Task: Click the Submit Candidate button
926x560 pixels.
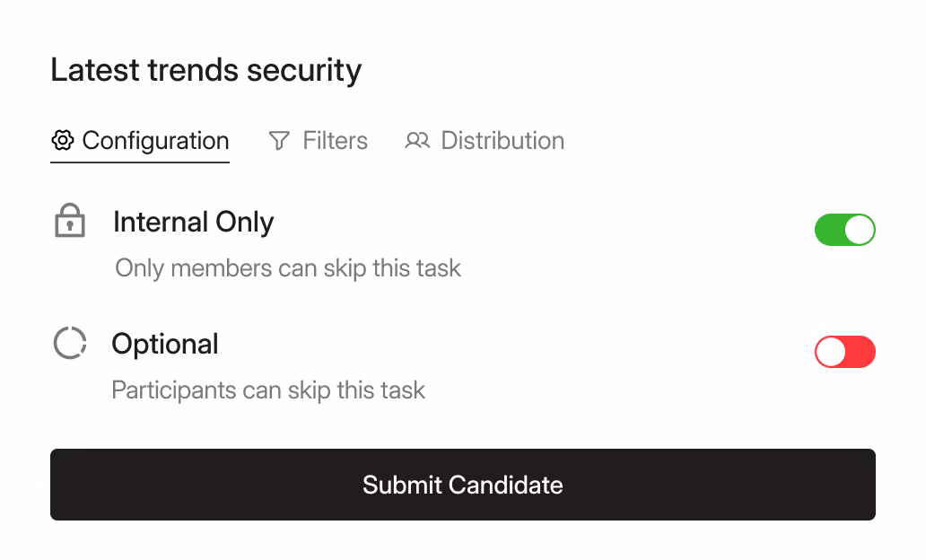Action: pos(462,485)
